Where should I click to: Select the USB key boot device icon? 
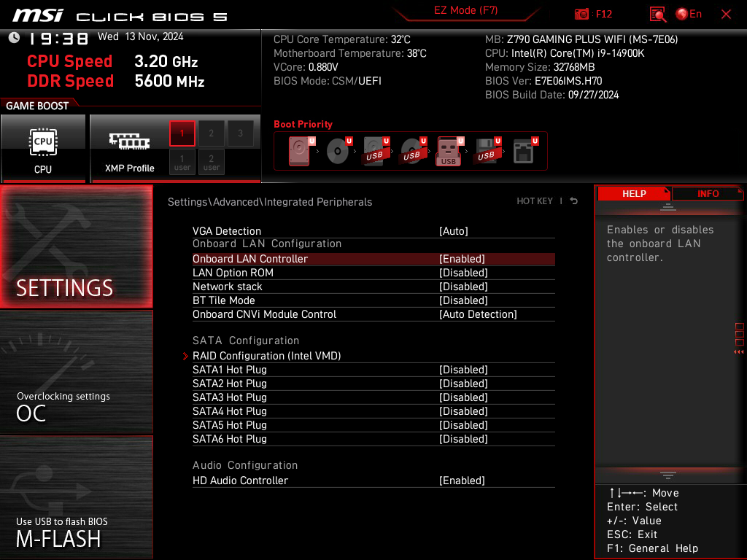click(x=449, y=151)
